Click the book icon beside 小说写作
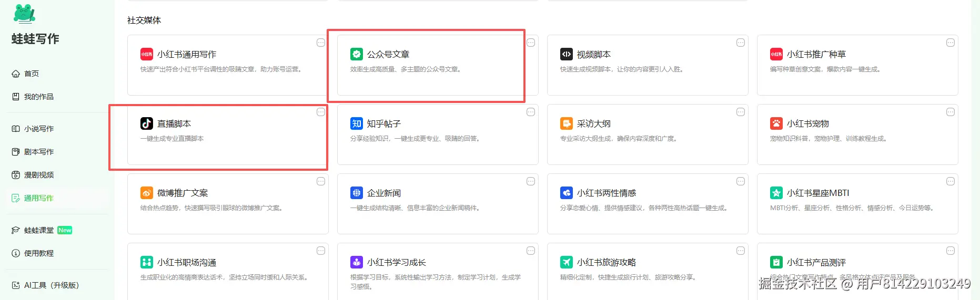Viewport: 980px width, 300px height. [16, 129]
